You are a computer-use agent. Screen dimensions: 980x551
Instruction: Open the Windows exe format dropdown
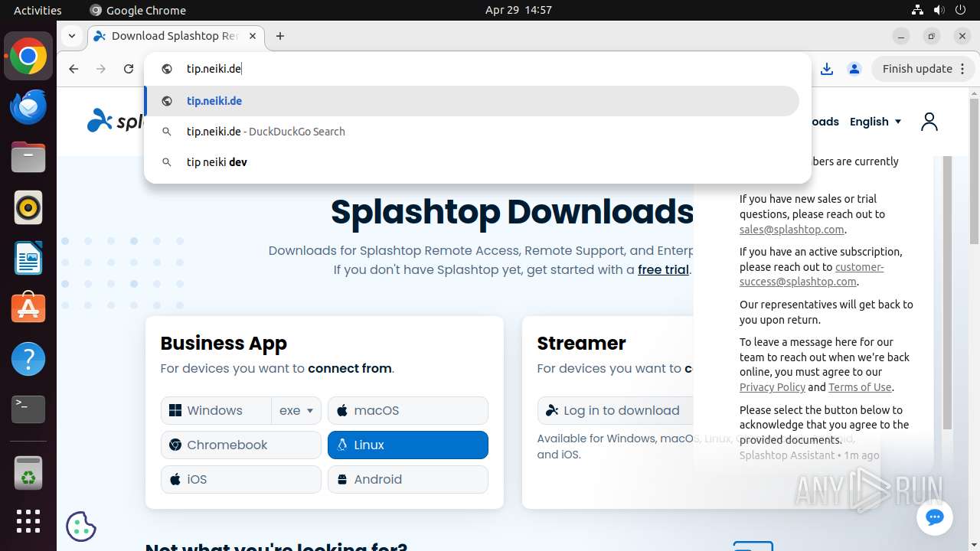pyautogui.click(x=296, y=410)
